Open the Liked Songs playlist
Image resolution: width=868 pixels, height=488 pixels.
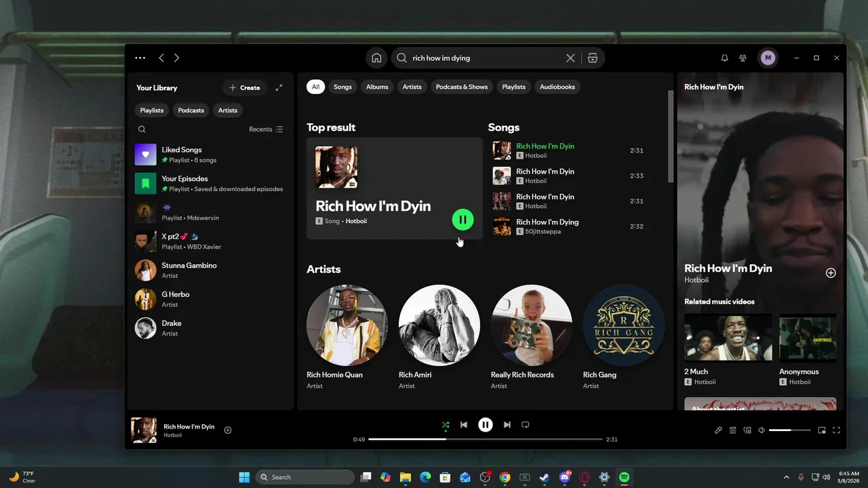click(x=212, y=155)
